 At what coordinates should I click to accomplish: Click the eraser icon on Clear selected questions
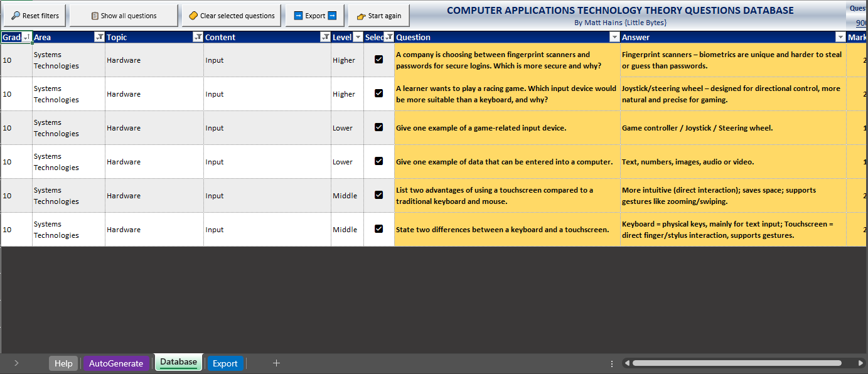point(193,16)
